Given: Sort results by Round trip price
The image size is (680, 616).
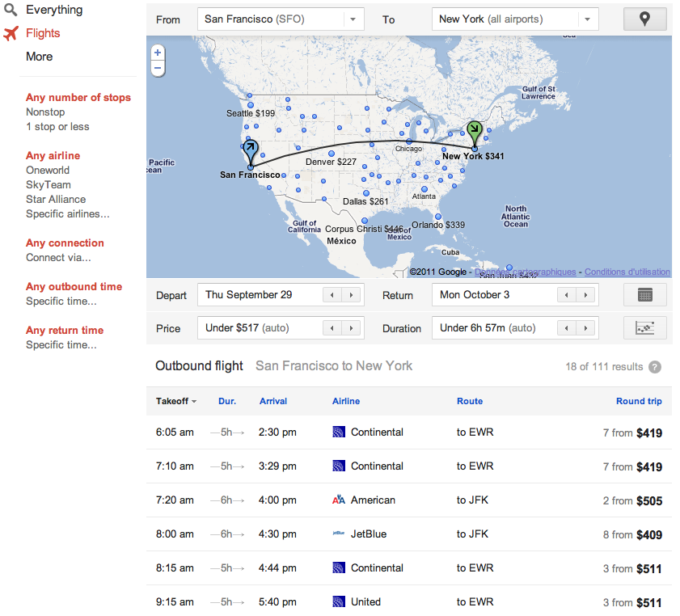Looking at the screenshot, I should (639, 402).
